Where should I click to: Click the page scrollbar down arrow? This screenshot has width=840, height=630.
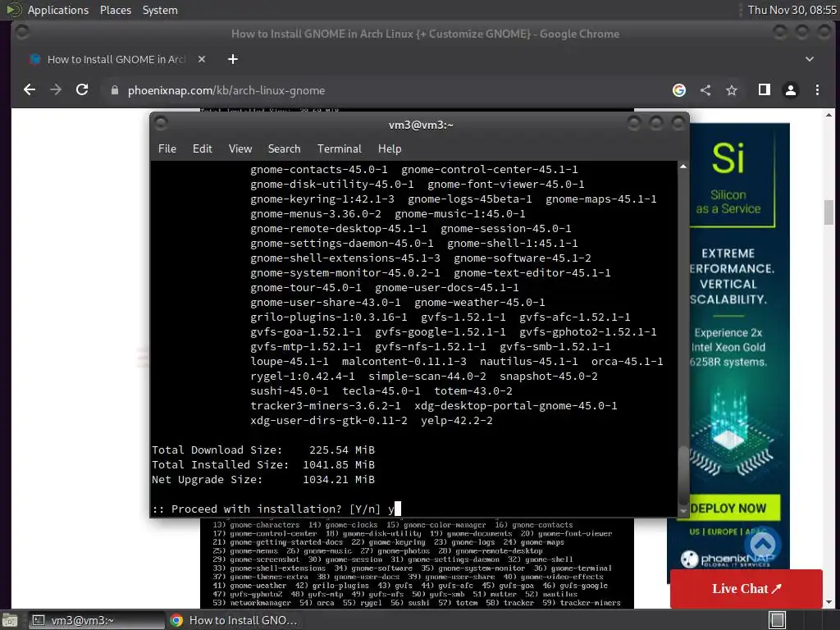pyautogui.click(x=829, y=602)
